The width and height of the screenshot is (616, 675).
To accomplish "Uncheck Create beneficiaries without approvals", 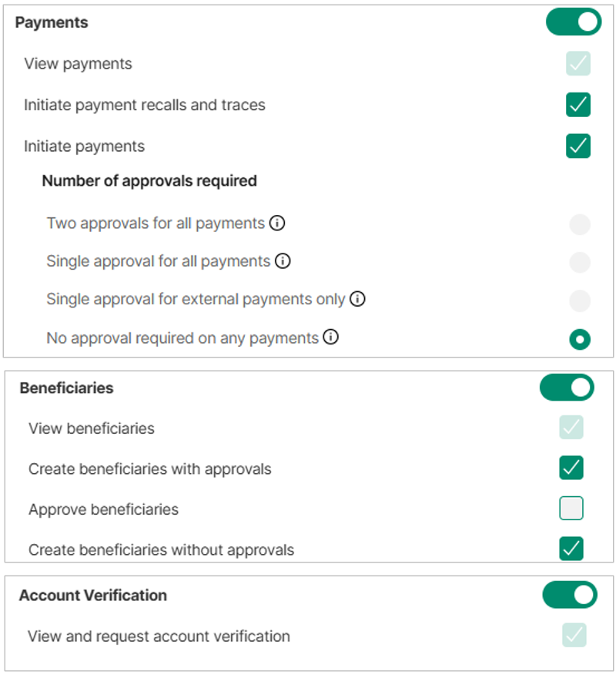I will (571, 549).
